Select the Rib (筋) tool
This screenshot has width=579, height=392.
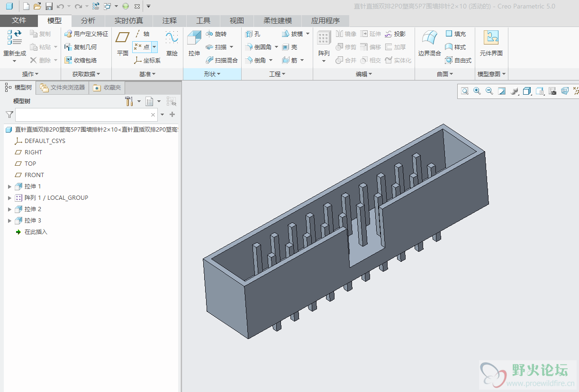coord(289,61)
